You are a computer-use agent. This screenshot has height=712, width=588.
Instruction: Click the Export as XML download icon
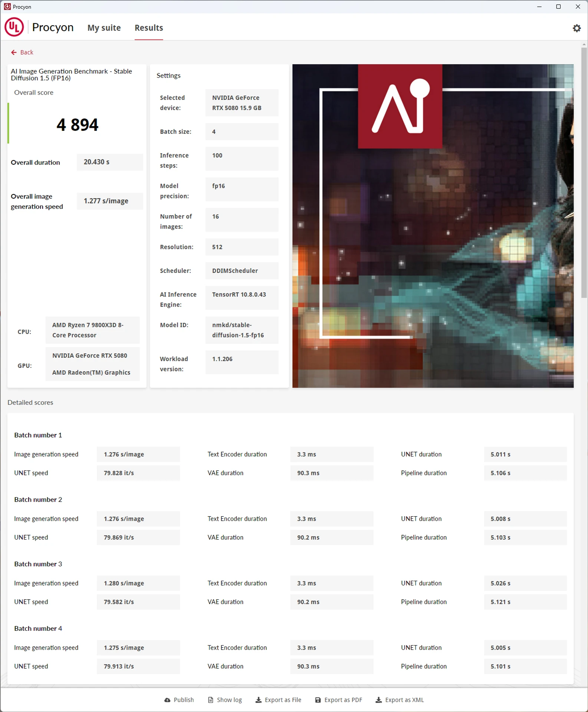click(379, 700)
